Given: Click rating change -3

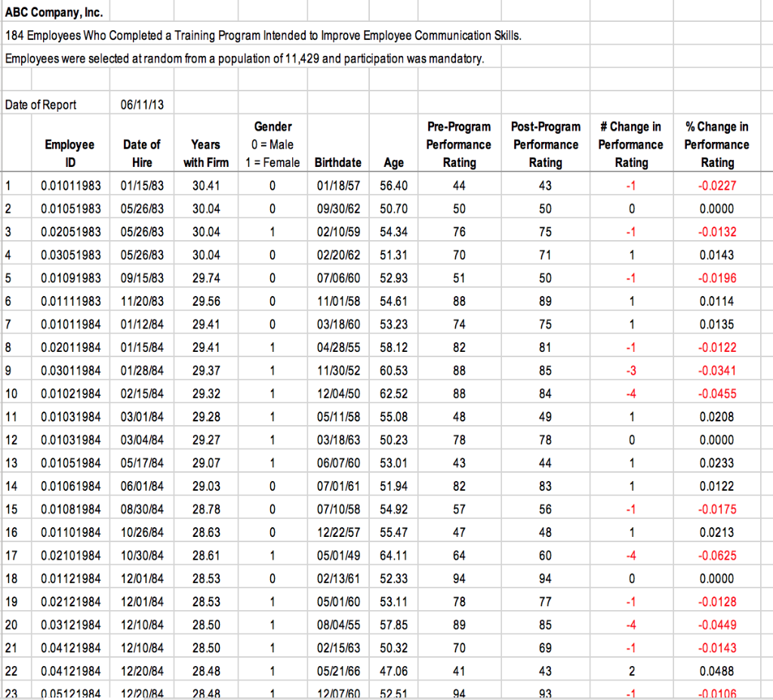Looking at the screenshot, I should (x=631, y=371).
